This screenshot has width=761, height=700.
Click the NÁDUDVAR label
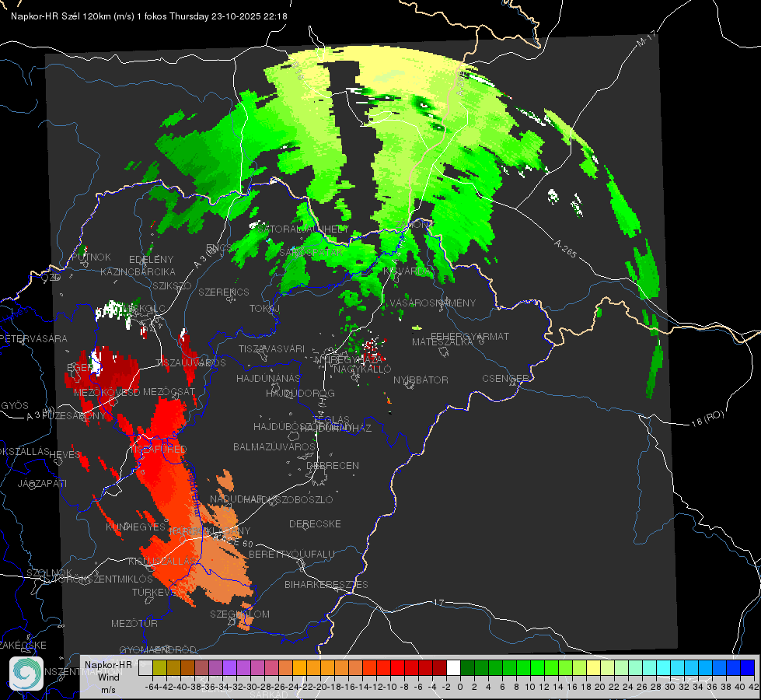point(236,499)
